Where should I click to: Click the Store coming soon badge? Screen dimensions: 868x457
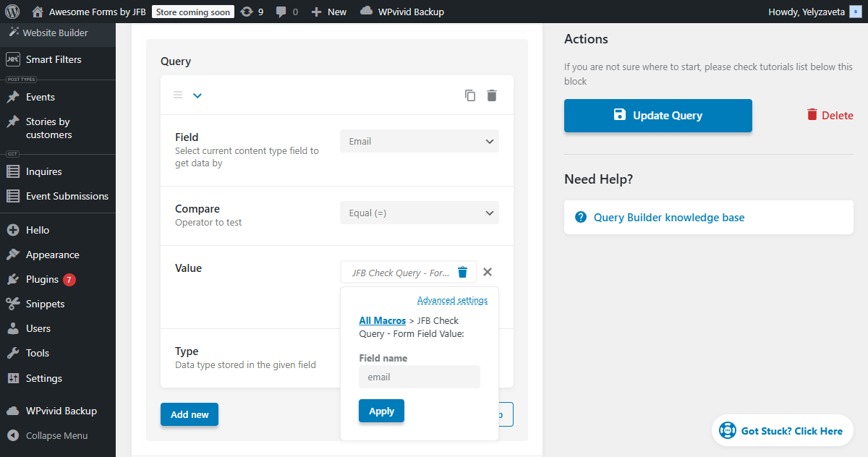pos(193,12)
